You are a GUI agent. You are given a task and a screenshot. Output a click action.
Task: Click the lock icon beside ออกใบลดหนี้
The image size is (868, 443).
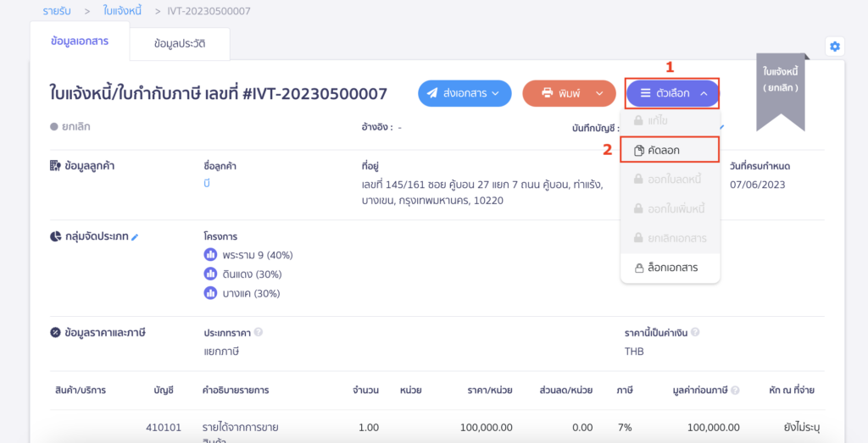point(638,180)
